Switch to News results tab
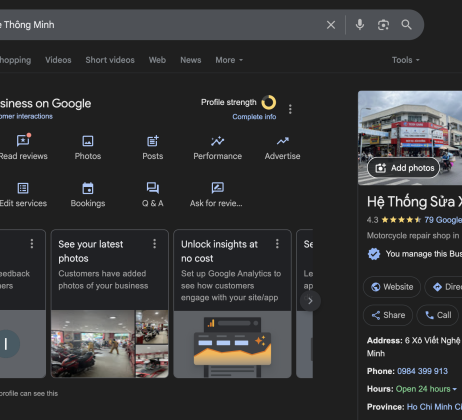The width and height of the screenshot is (462, 420). 191,60
